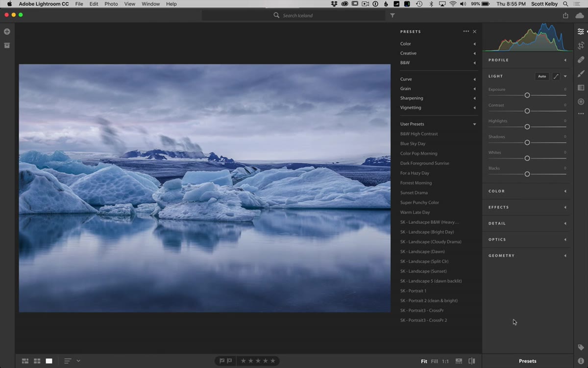
Task: Open the Keywords tag icon
Action: coord(581,347)
